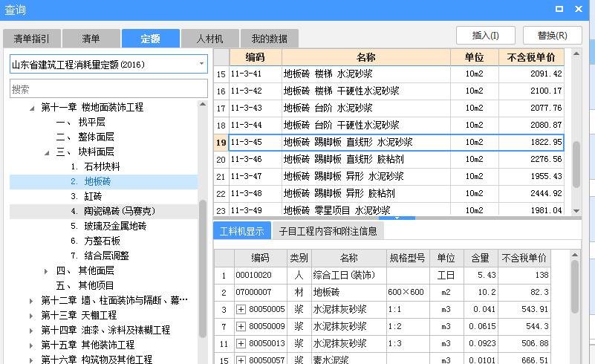This screenshot has width=595, height=364.
Task: Click 编码 header in quota table
Action: click(256, 57)
